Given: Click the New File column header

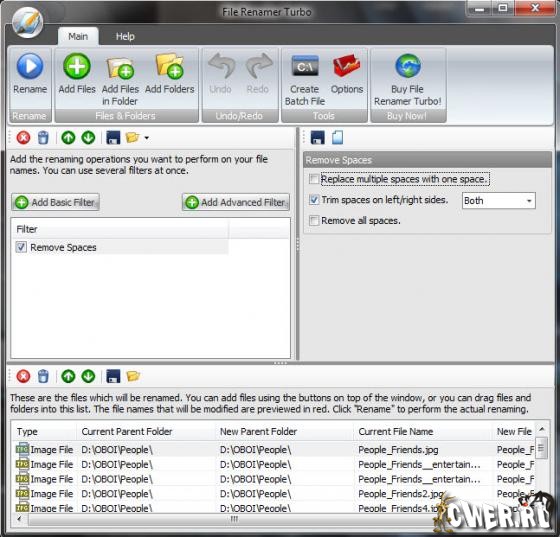Looking at the screenshot, I should click(514, 432).
